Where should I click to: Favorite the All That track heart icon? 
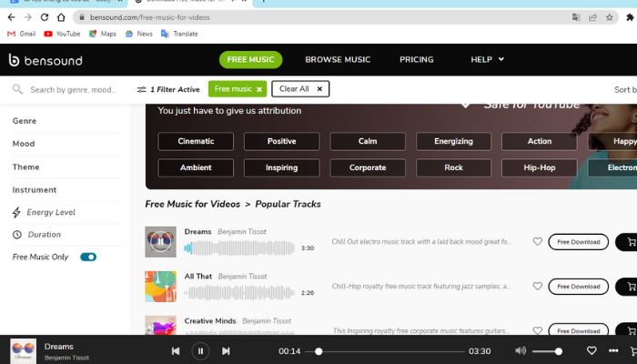click(538, 287)
